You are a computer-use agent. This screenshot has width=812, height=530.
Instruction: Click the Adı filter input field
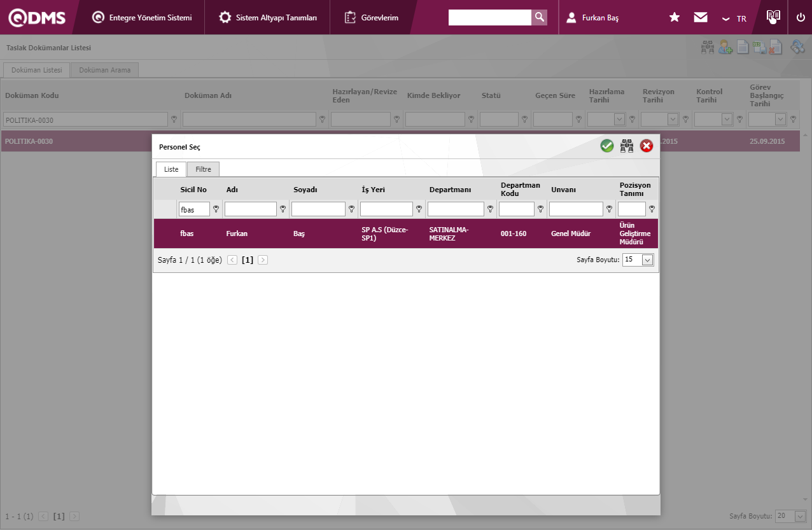[250, 209]
